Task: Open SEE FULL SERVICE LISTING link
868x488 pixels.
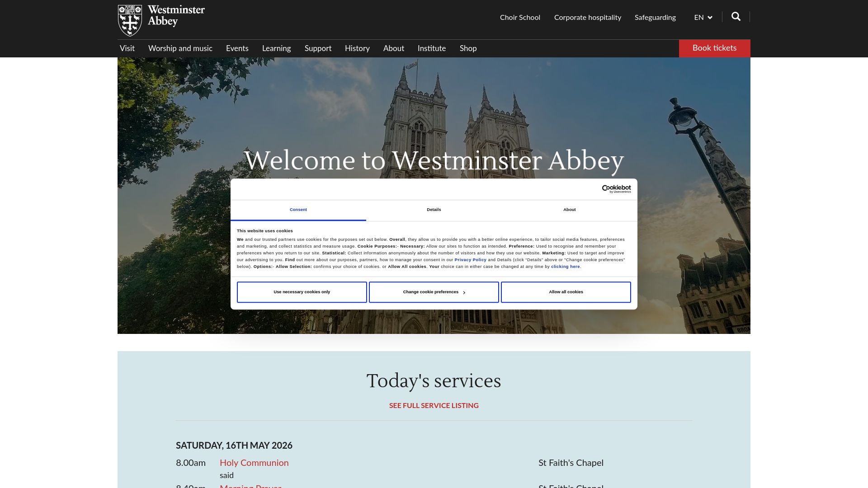Action: (x=434, y=406)
